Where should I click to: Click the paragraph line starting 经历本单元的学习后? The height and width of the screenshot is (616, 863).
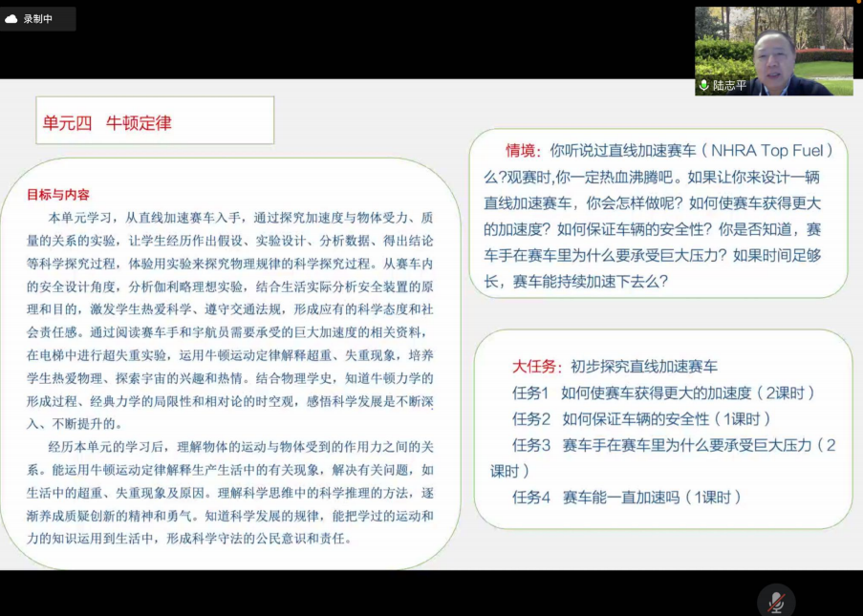[241, 447]
